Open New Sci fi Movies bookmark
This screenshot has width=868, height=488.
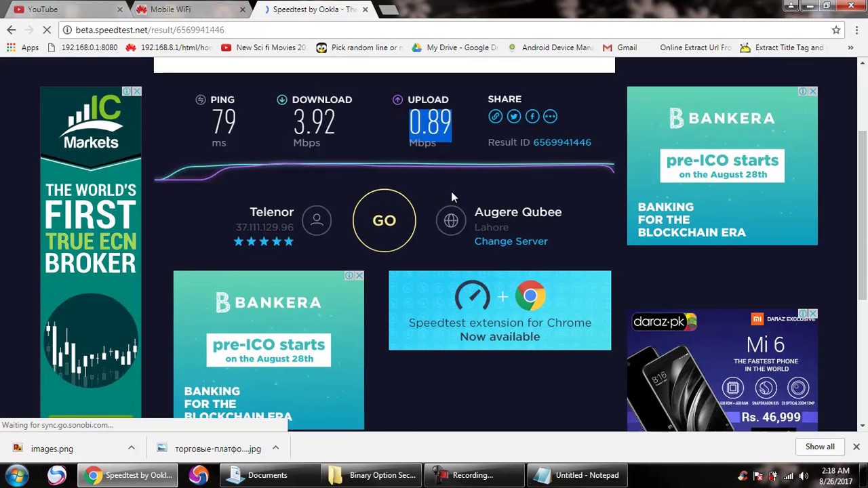coord(263,47)
